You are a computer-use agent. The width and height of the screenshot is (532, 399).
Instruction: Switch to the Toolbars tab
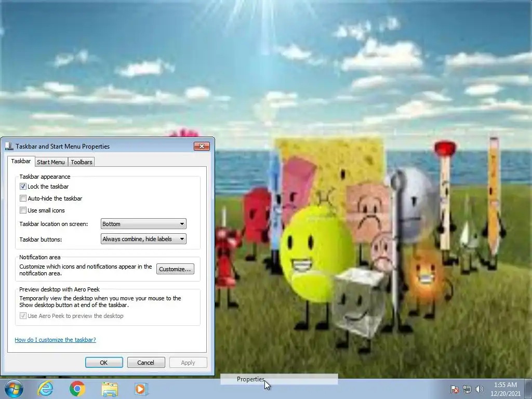pyautogui.click(x=82, y=162)
